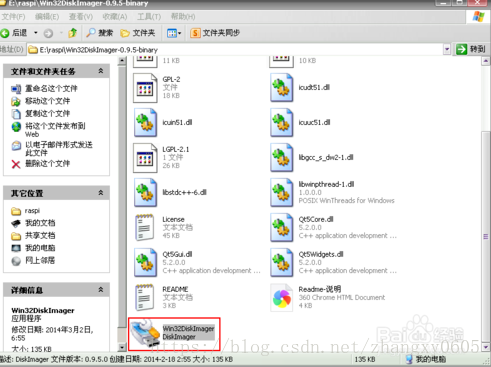The height and width of the screenshot is (367, 491).
Task: Open the Back history dropdown arrow
Action: tap(36, 33)
